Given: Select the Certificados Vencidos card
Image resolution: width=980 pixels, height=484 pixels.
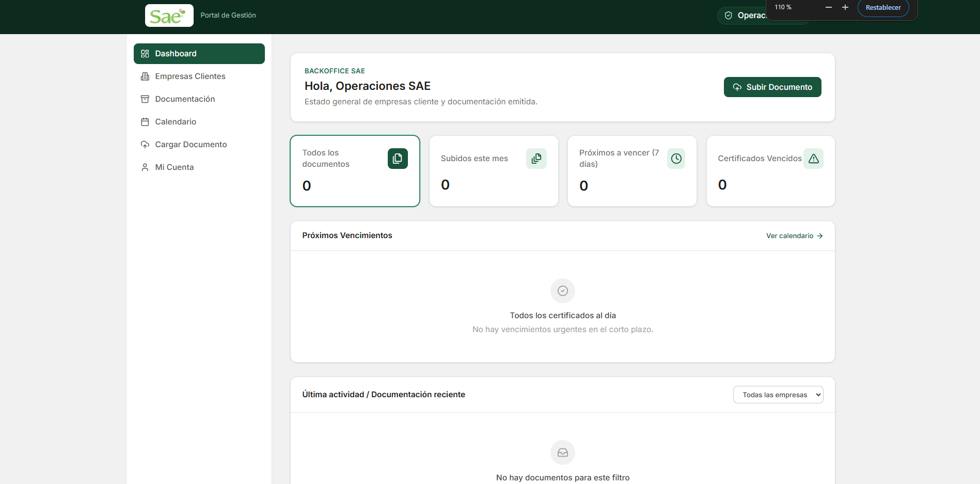Looking at the screenshot, I should [771, 171].
